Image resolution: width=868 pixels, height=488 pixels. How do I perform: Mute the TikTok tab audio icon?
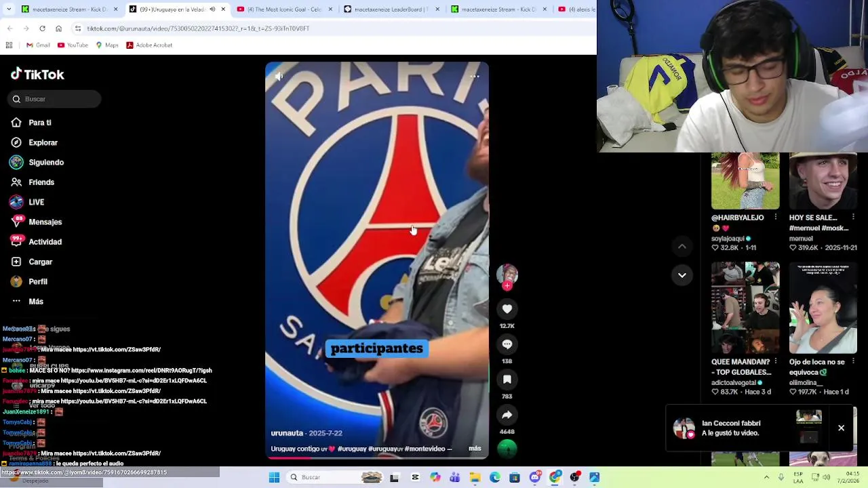[212, 9]
